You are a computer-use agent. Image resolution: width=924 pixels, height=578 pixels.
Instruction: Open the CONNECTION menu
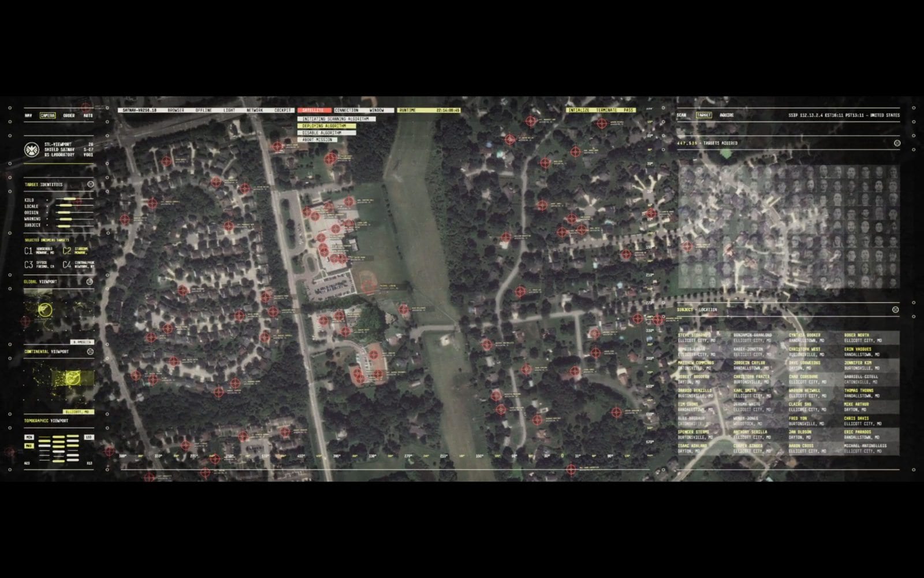[346, 110]
